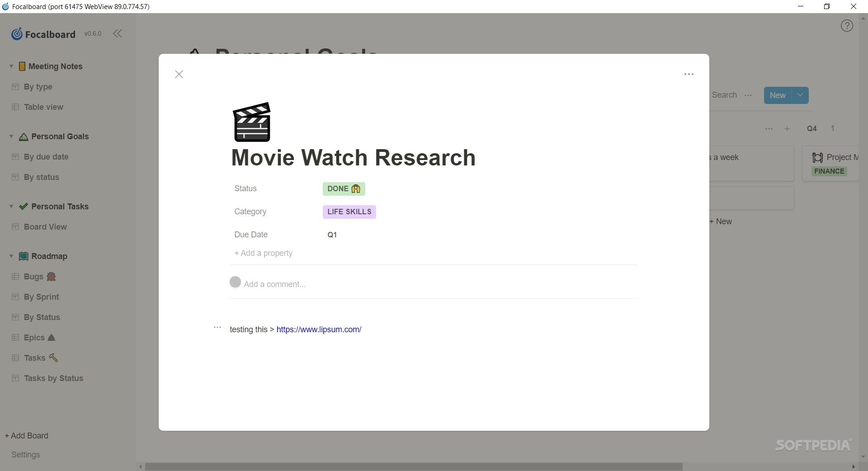Screen dimensions: 868x471
Task: Click the Tasks by Status board icon
Action: pyautogui.click(x=15, y=378)
